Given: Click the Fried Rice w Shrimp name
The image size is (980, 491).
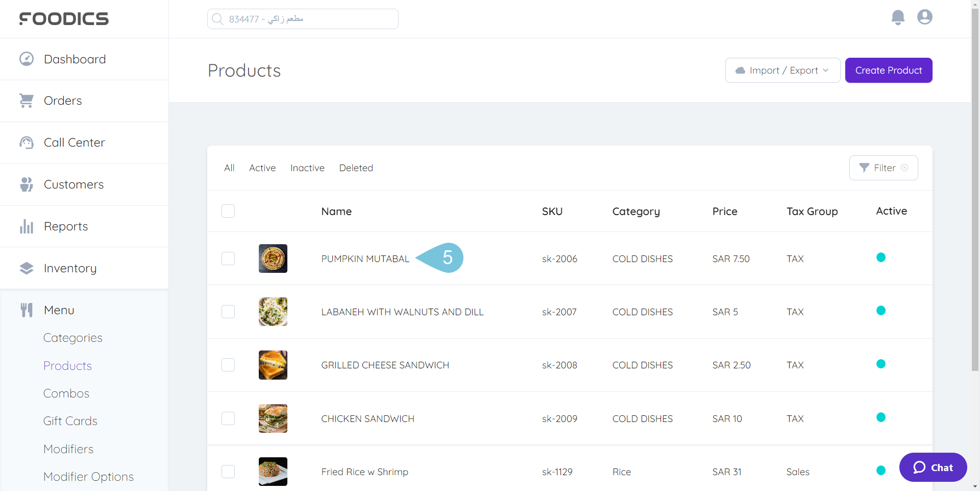Looking at the screenshot, I should tap(365, 472).
